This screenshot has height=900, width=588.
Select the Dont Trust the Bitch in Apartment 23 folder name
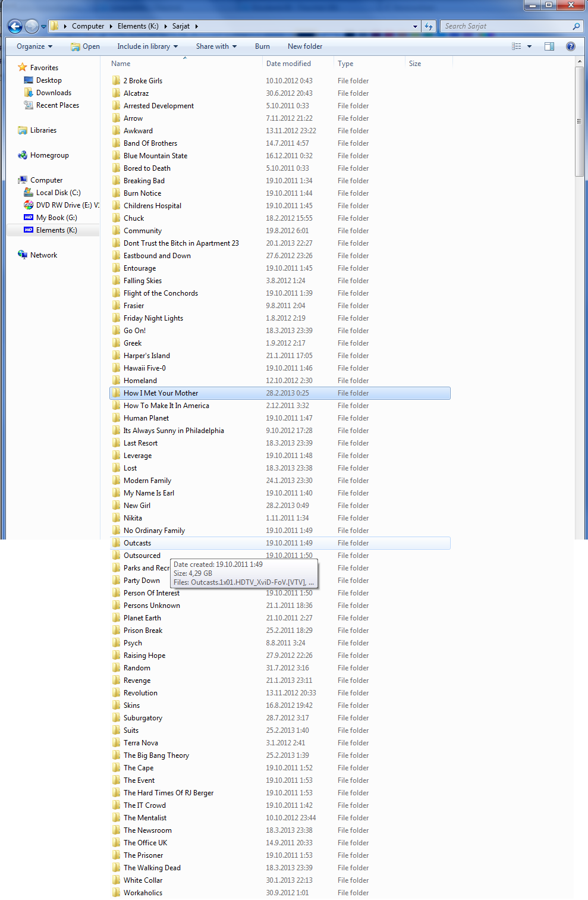181,243
